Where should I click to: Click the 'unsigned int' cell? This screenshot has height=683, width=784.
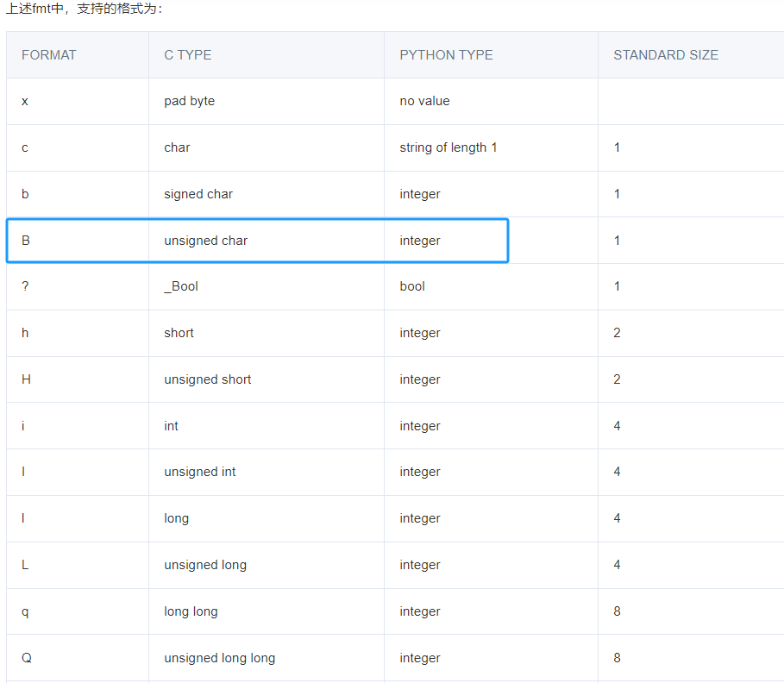(200, 472)
